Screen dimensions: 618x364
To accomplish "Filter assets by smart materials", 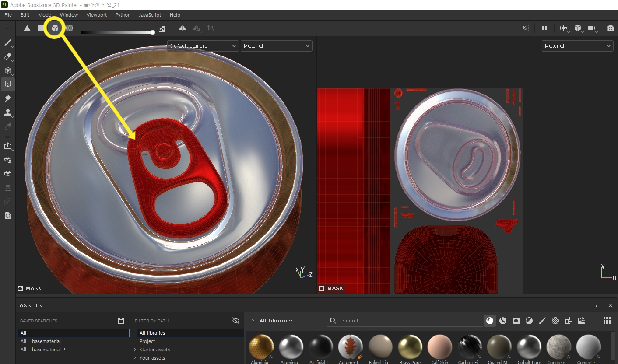I will [503, 321].
